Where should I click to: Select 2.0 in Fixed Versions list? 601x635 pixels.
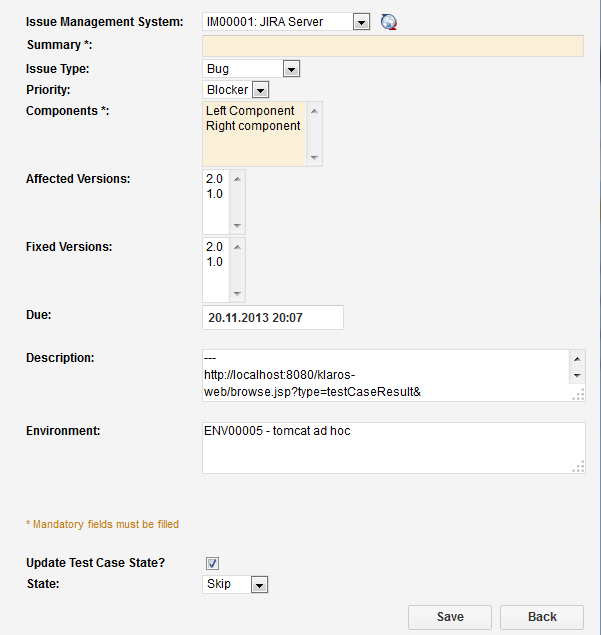[215, 247]
